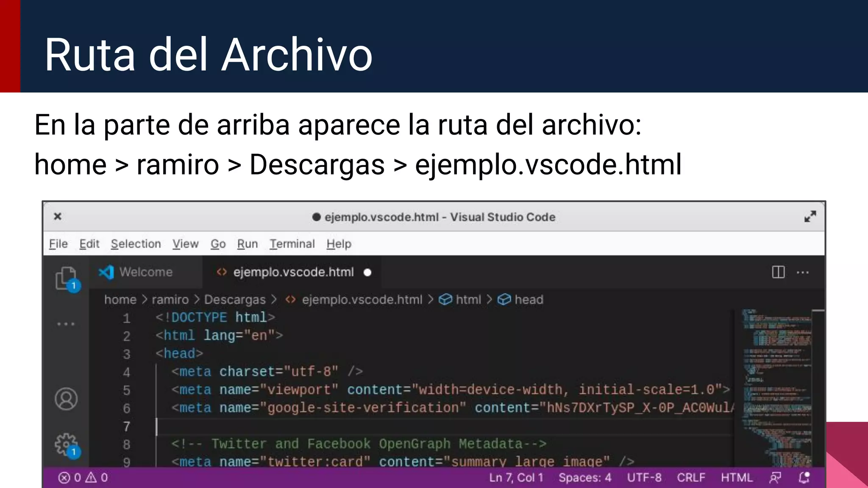Open the feedback icon in status bar
868x488 pixels.
click(775, 478)
